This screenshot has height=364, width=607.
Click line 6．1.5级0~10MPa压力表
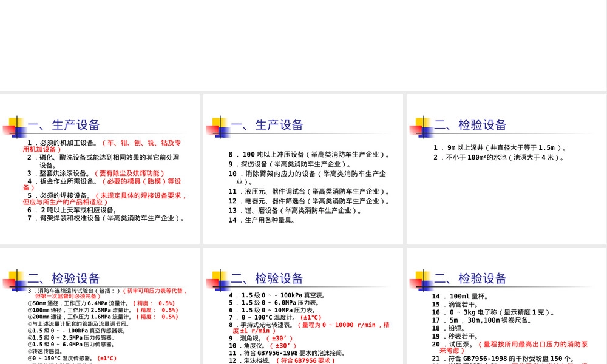click(272, 310)
